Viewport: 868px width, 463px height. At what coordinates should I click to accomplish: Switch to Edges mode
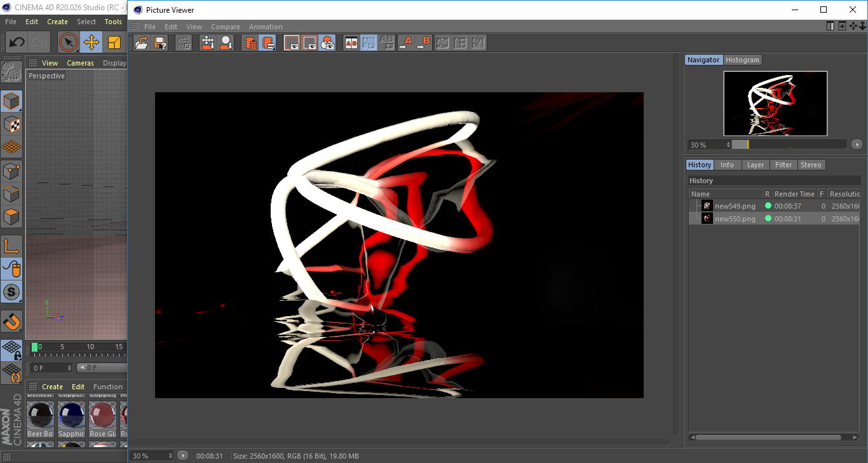point(11,193)
